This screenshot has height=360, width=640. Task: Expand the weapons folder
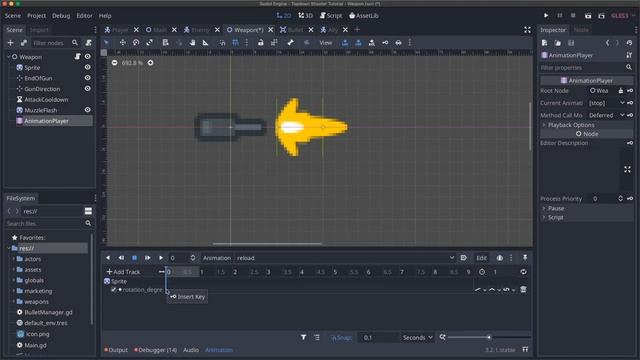click(13, 302)
